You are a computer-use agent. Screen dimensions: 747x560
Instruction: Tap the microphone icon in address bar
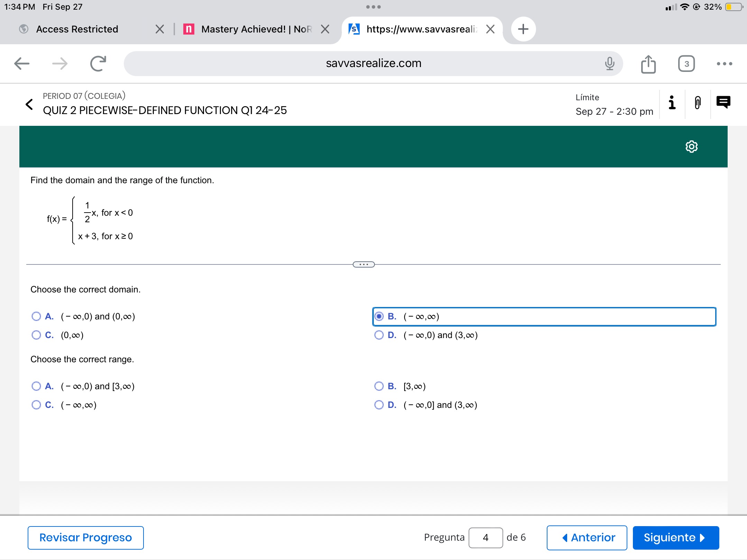click(610, 64)
